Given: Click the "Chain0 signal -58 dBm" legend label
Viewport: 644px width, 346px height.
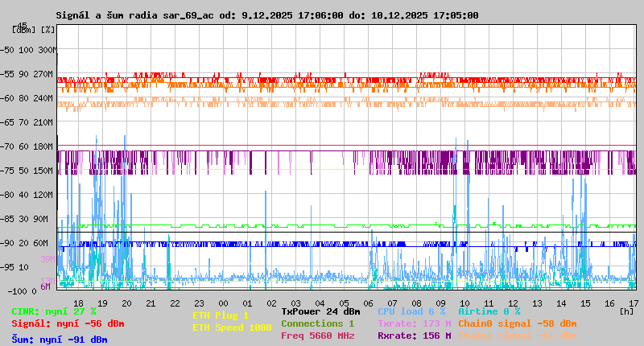Looking at the screenshot, I should (518, 323).
